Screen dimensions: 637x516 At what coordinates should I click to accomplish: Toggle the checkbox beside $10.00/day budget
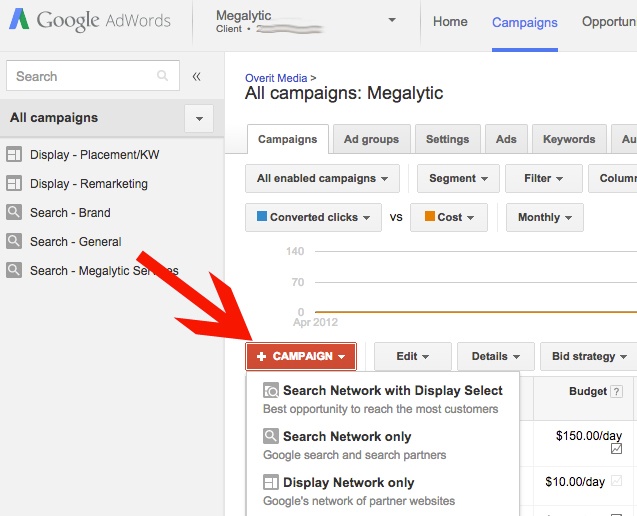(616, 482)
